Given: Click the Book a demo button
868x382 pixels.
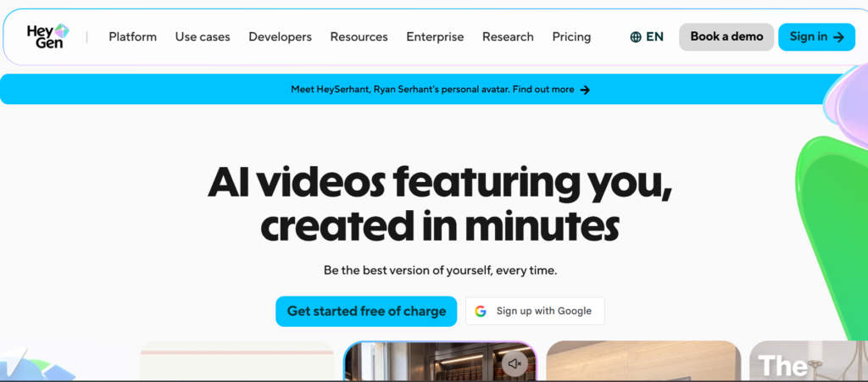Looking at the screenshot, I should 726,37.
